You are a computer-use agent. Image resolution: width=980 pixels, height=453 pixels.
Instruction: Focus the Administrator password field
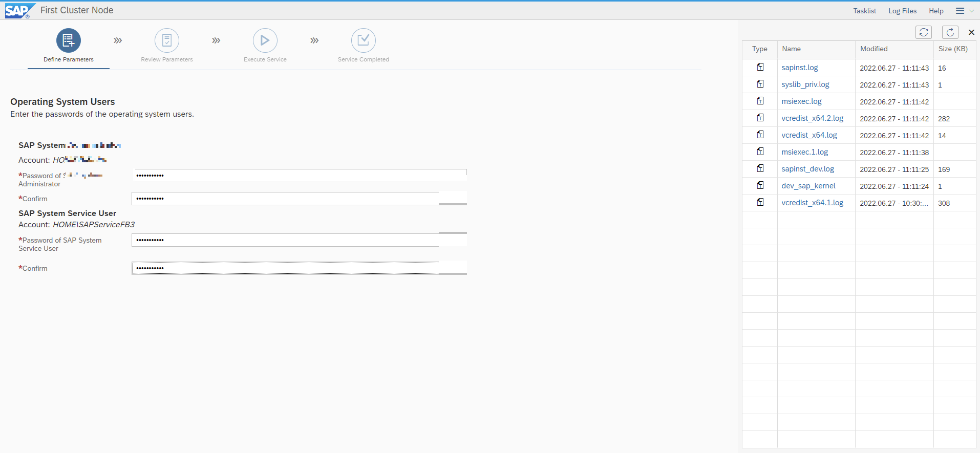pos(299,176)
